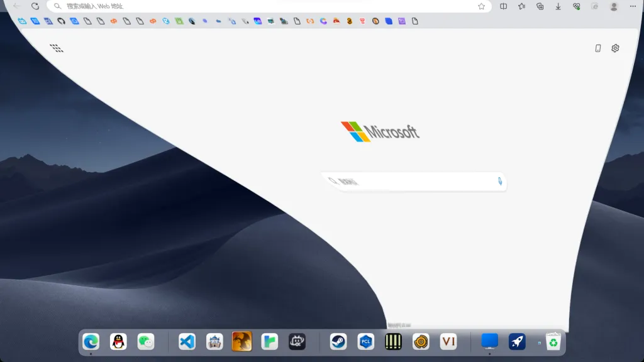Focus the search box below Microsoft logo

tap(414, 182)
